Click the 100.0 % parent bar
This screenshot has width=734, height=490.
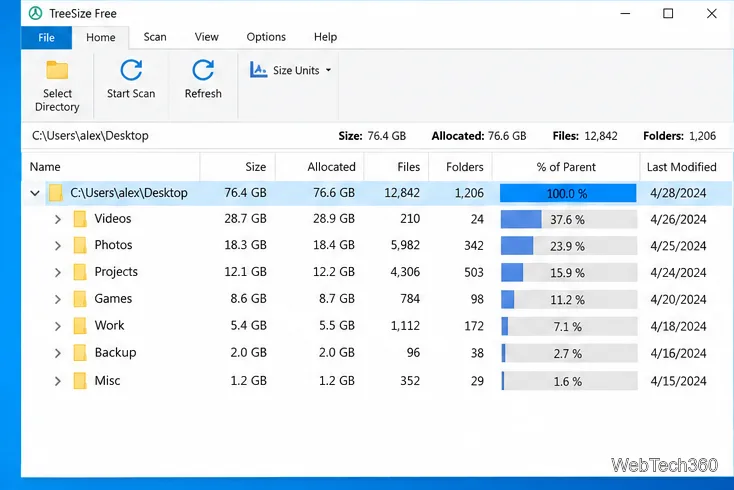coord(568,193)
